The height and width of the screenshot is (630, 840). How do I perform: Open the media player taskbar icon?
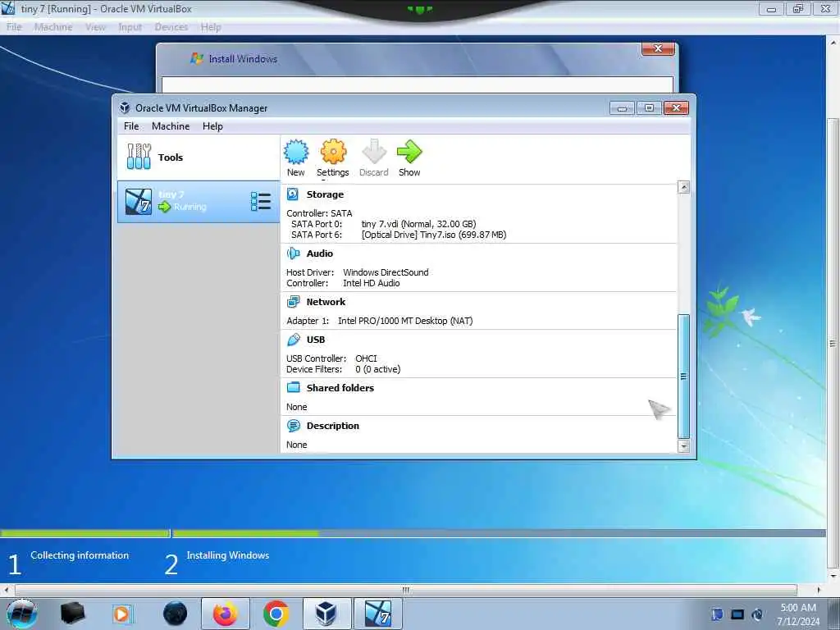(x=122, y=614)
